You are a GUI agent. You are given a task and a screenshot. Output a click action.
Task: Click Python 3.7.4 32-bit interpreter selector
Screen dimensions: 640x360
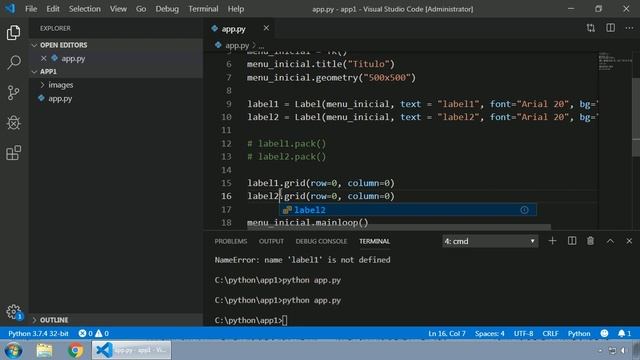pyautogui.click(x=38, y=333)
